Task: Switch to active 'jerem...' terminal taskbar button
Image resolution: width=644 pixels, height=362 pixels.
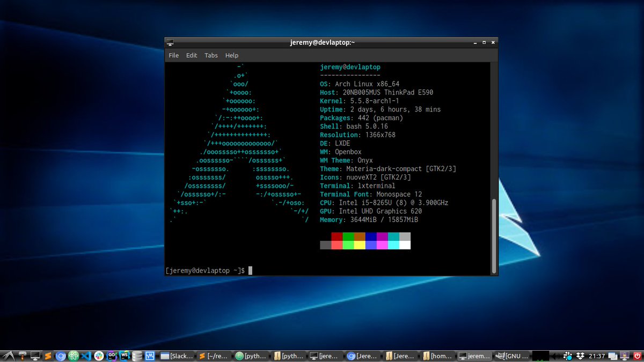Action: pyautogui.click(x=474, y=356)
